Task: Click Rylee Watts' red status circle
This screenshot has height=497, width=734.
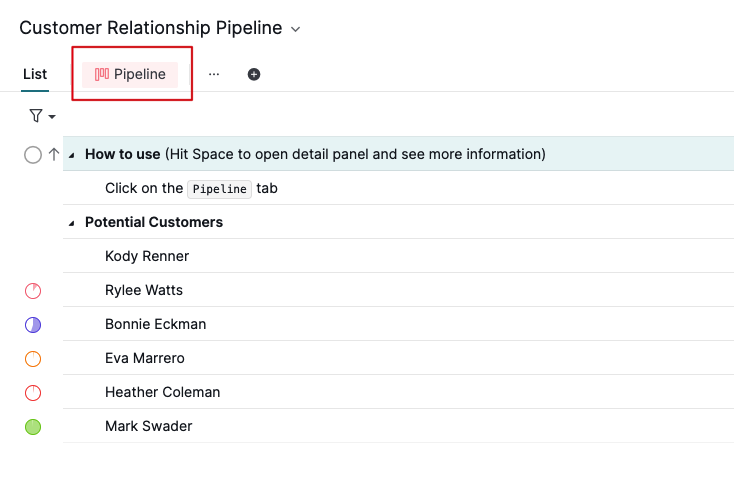Action: click(33, 291)
